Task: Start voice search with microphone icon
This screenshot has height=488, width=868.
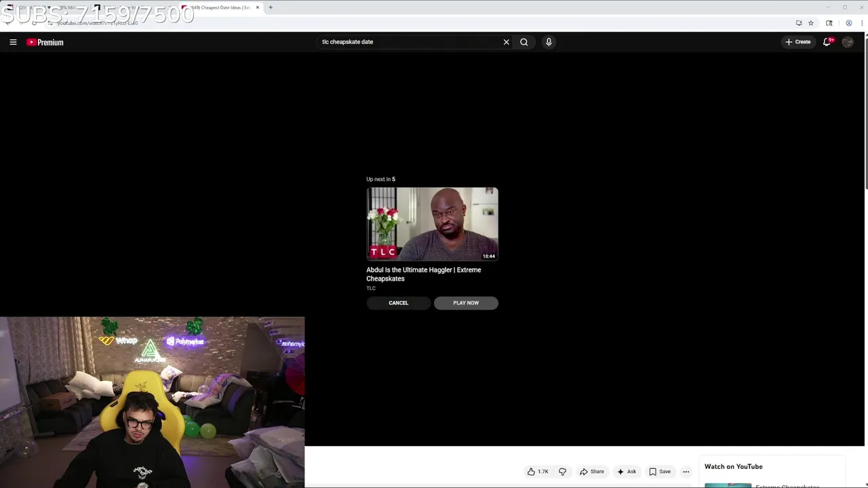Action: (x=549, y=42)
